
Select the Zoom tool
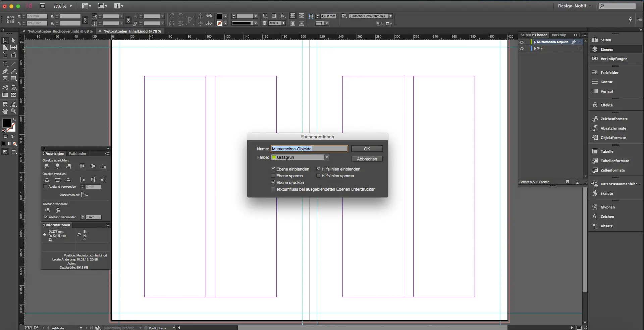[x=13, y=111]
